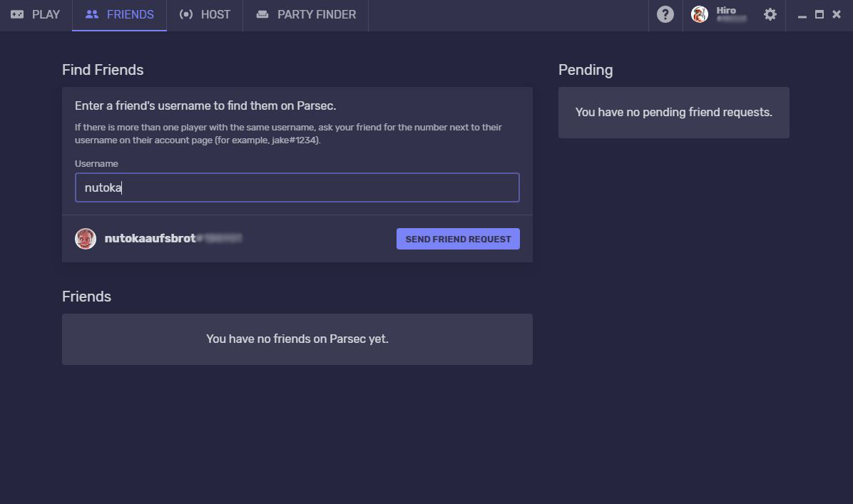Click the gamepad icon on Play tab
This screenshot has height=504, width=853.
(x=17, y=14)
